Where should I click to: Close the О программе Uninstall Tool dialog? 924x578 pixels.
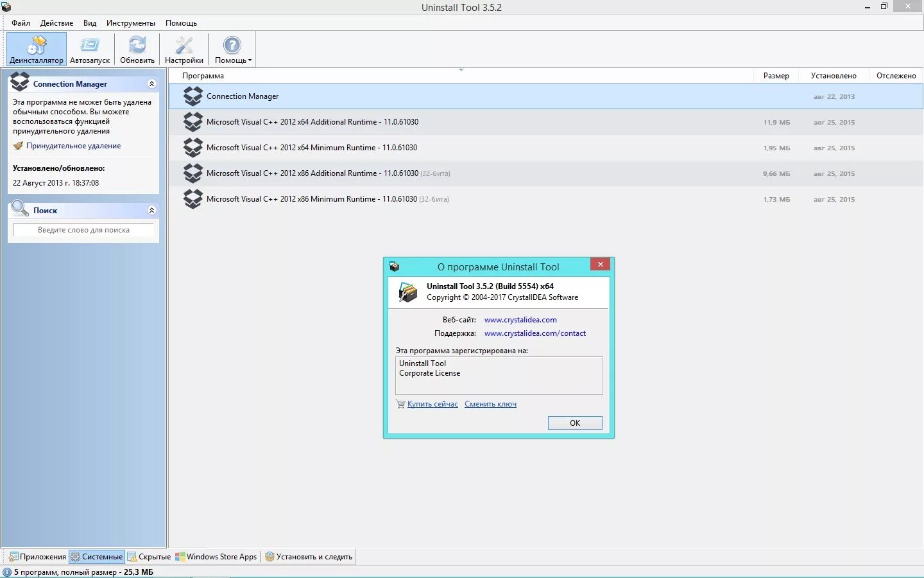(600, 264)
